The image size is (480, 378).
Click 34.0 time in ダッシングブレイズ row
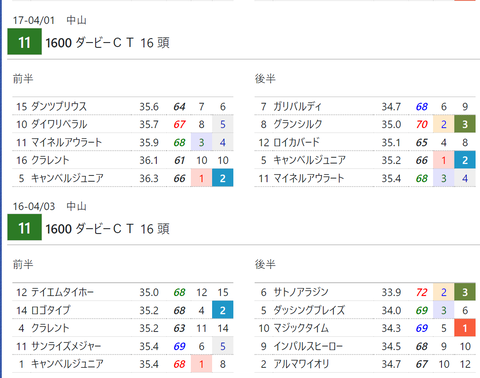click(391, 311)
